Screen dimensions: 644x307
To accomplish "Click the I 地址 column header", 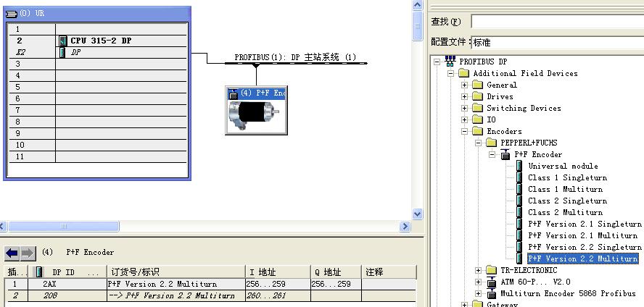I will click(278, 272).
